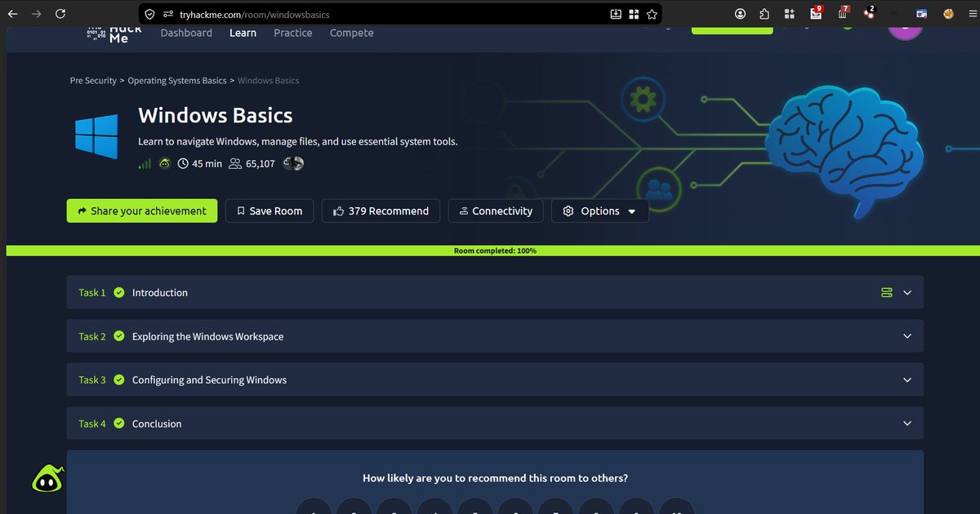
Task: Open the extensions puzzle piece icon
Action: (x=764, y=14)
